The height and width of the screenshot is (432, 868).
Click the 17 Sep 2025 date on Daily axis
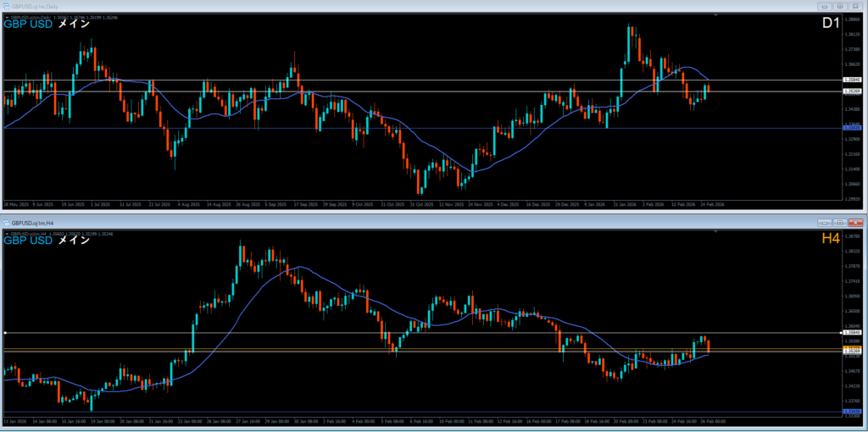pos(304,204)
